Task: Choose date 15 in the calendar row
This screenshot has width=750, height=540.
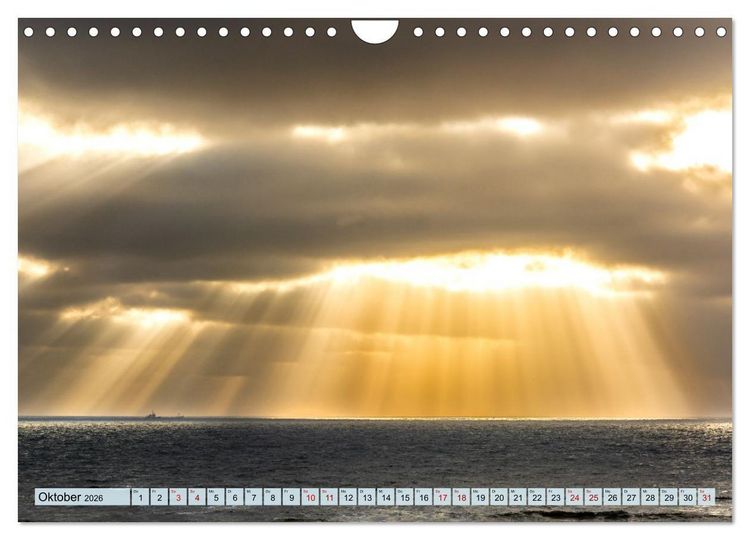Action: [405, 497]
